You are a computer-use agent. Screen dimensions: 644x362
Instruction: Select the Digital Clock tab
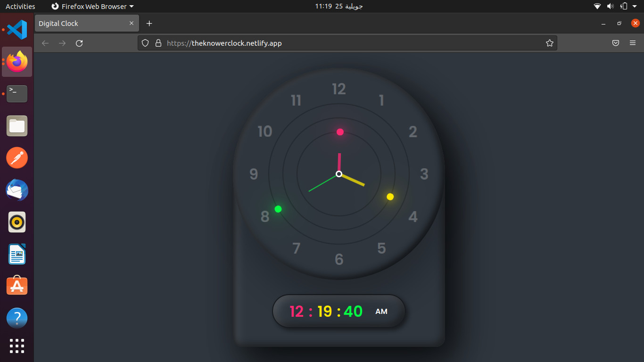80,24
